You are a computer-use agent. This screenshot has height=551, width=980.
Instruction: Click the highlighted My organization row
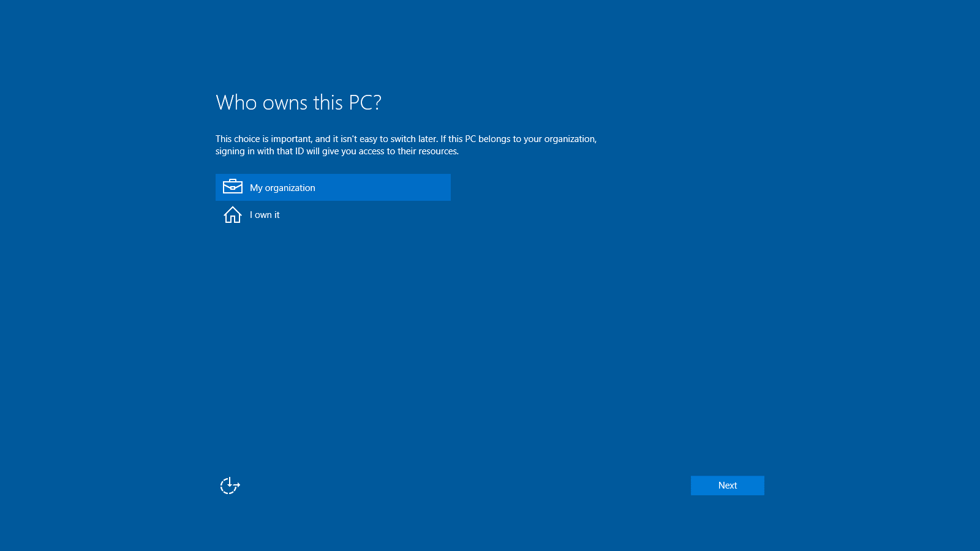(x=333, y=187)
